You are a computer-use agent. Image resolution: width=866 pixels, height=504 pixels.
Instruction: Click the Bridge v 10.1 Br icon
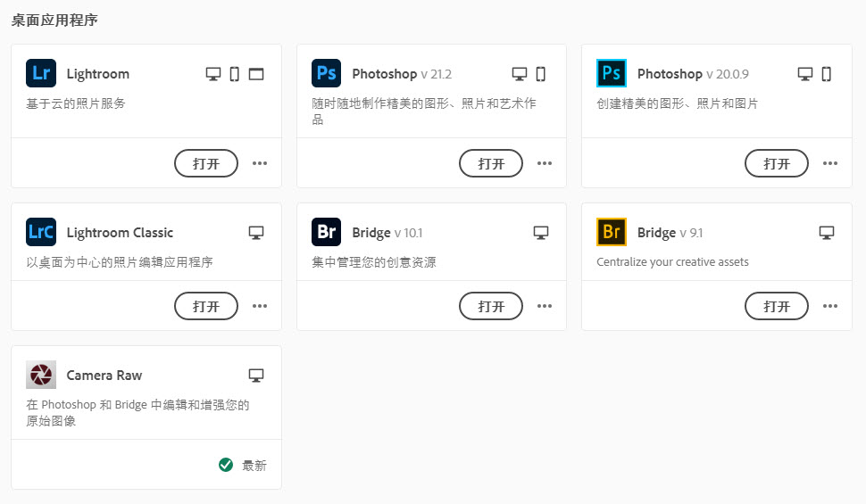[x=327, y=232]
